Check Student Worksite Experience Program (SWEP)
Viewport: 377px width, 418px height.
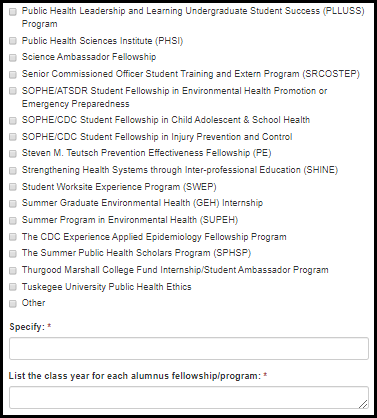pos(13,187)
